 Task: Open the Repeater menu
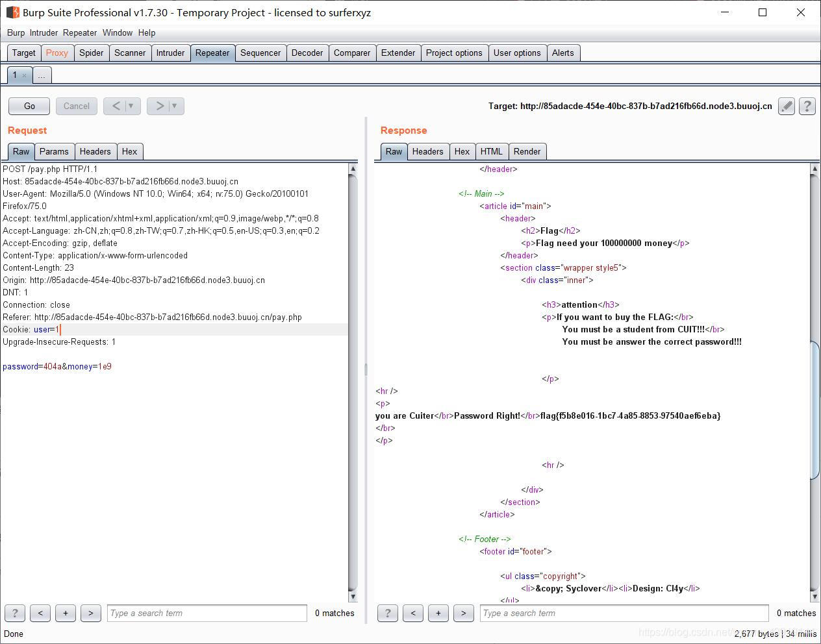[80, 32]
